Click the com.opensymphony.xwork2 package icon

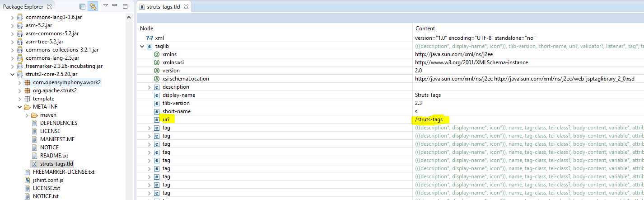click(27, 82)
